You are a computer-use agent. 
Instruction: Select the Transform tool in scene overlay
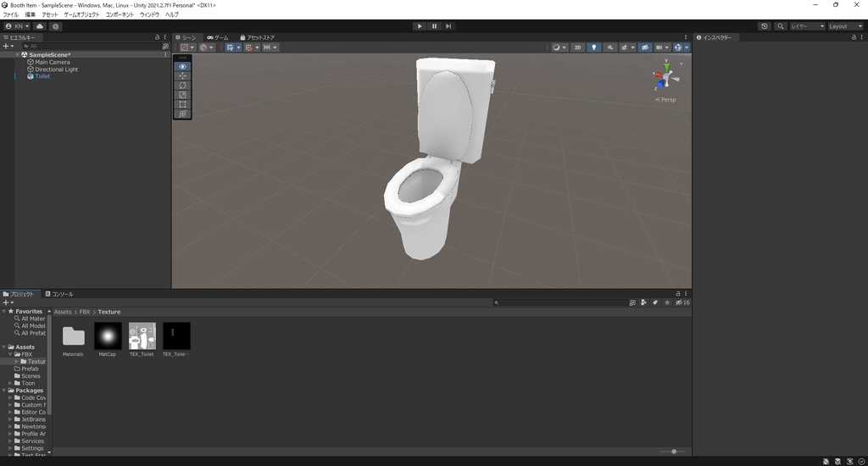coord(183,114)
